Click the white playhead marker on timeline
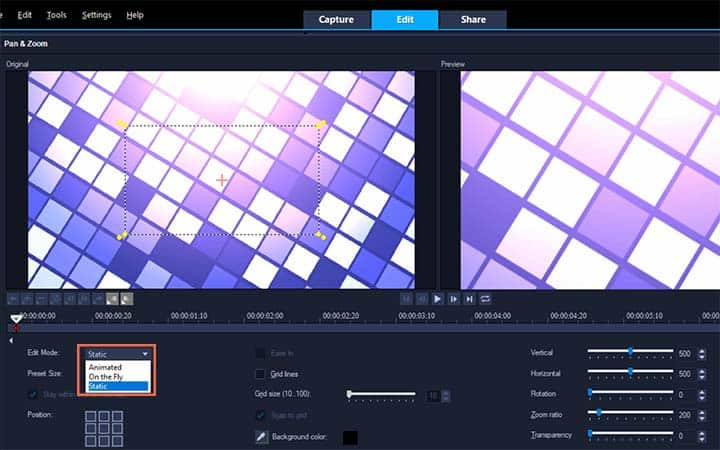This screenshot has width=720, height=450. click(17, 319)
